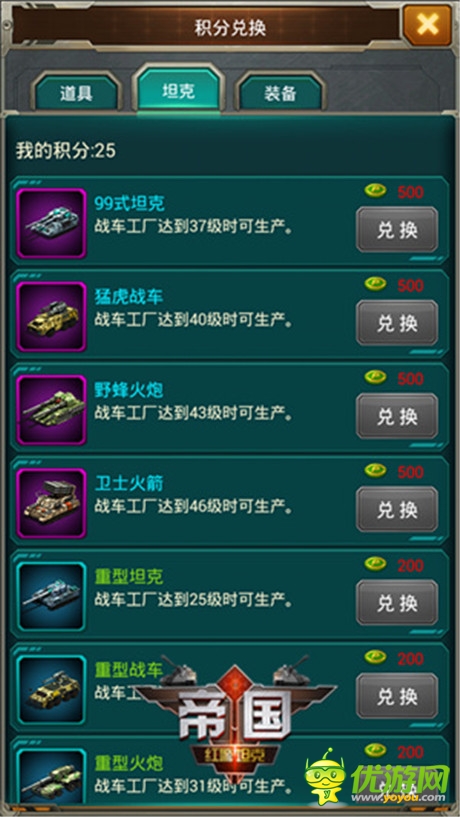The image size is (460, 817).
Task: Click the 我的积分:25 points label
Action: pyautogui.click(x=66, y=151)
